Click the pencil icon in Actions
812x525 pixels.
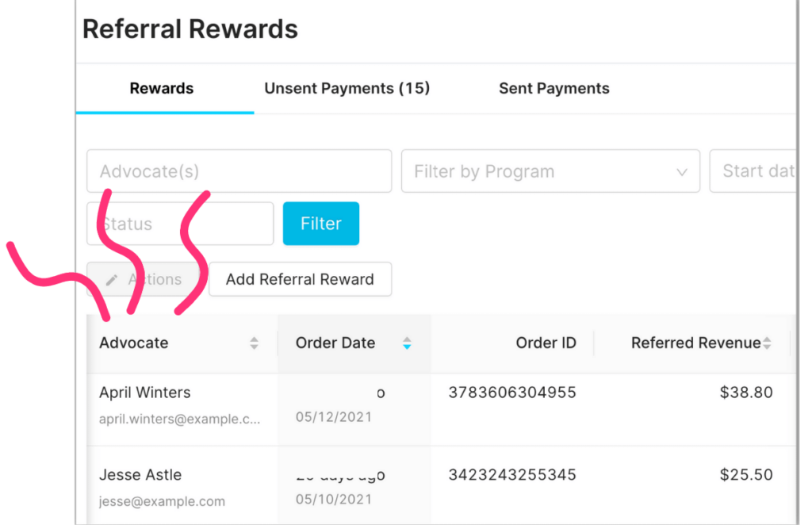112,280
